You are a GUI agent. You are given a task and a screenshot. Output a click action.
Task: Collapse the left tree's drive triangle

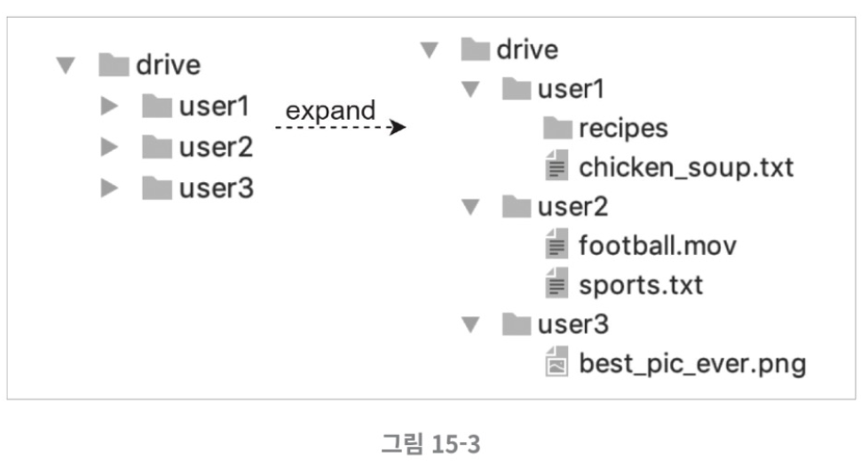[x=66, y=66]
